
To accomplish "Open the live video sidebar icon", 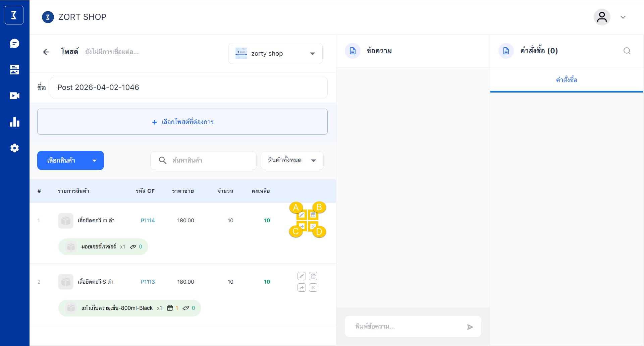I will click(14, 96).
